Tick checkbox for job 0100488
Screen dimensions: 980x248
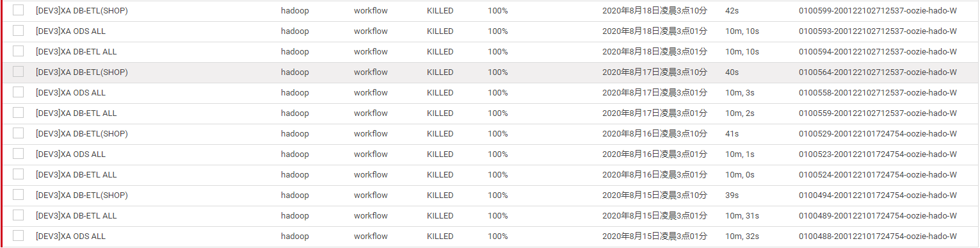pos(18,236)
